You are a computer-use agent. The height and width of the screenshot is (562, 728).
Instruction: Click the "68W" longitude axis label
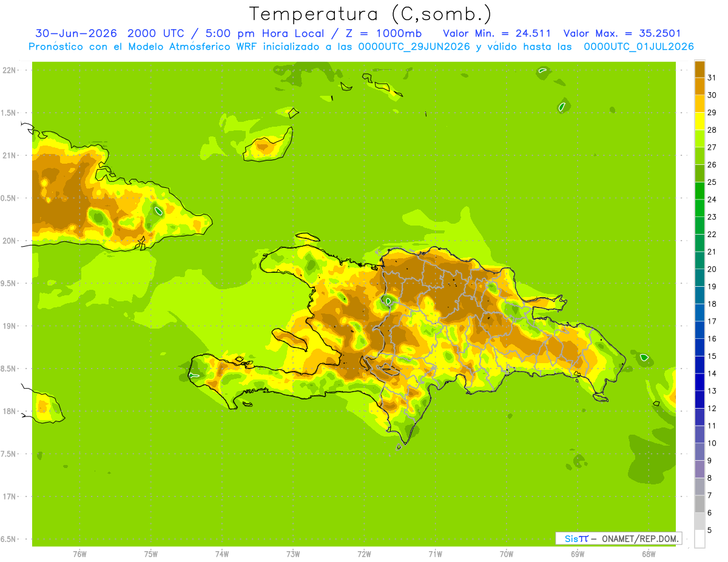pos(649,554)
